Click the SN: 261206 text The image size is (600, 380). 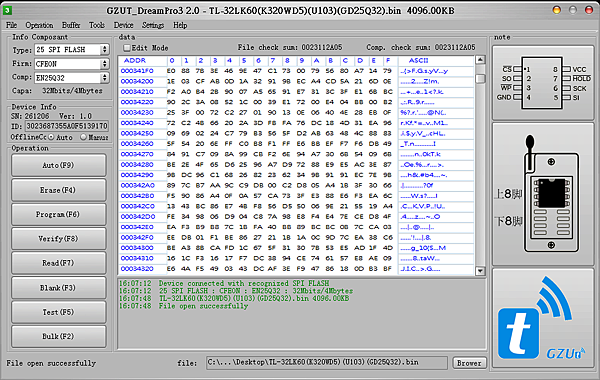click(30, 116)
